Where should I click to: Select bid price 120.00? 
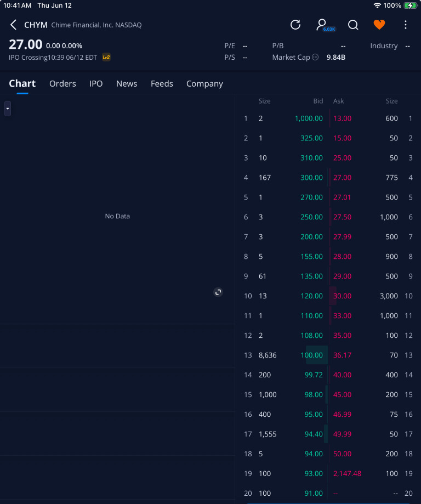click(311, 296)
